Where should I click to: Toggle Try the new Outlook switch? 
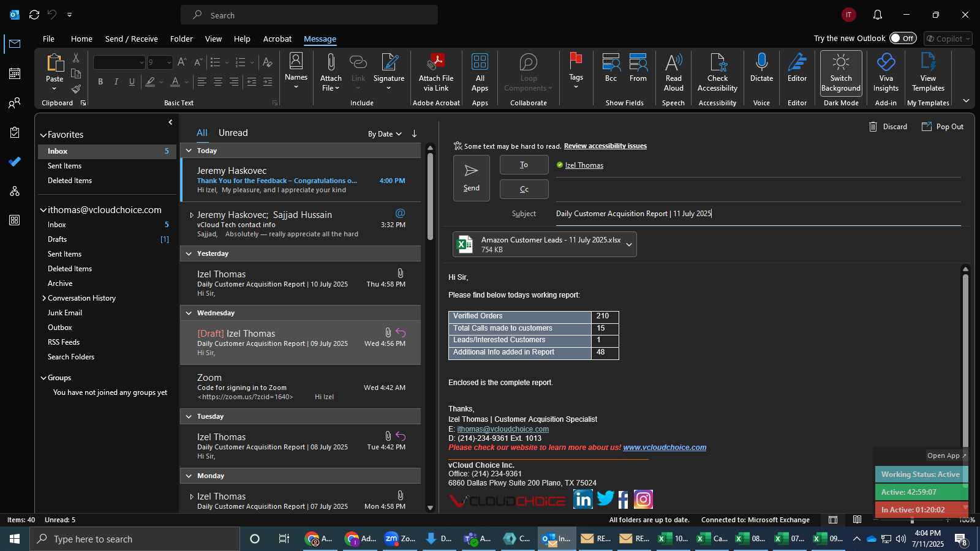click(903, 39)
